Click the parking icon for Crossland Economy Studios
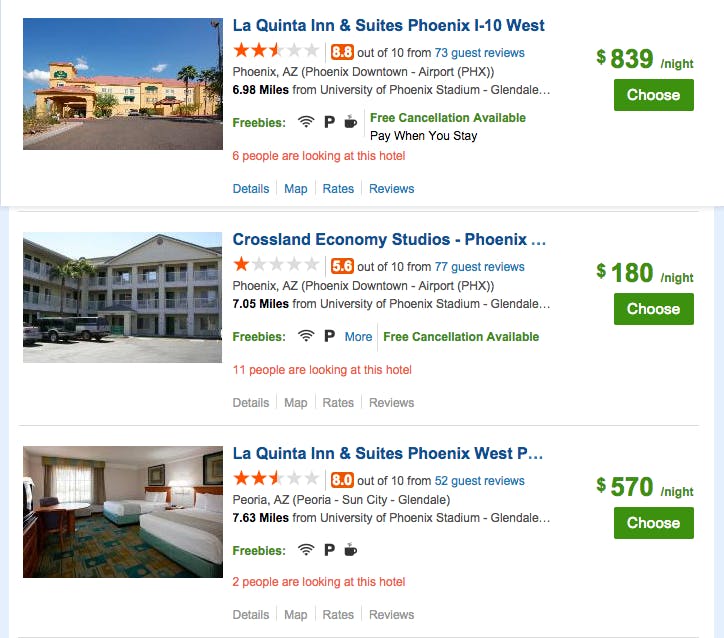Viewport: 724px width, 638px height. [329, 337]
